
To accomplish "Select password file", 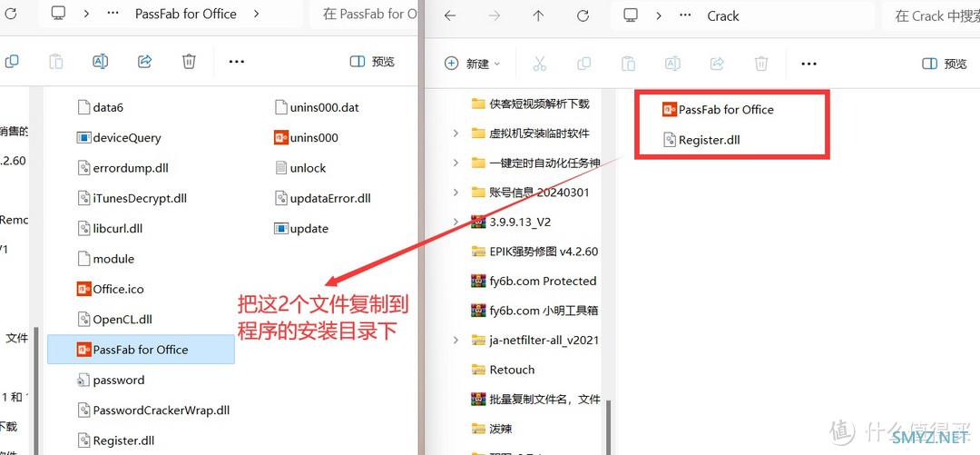I will [x=111, y=380].
